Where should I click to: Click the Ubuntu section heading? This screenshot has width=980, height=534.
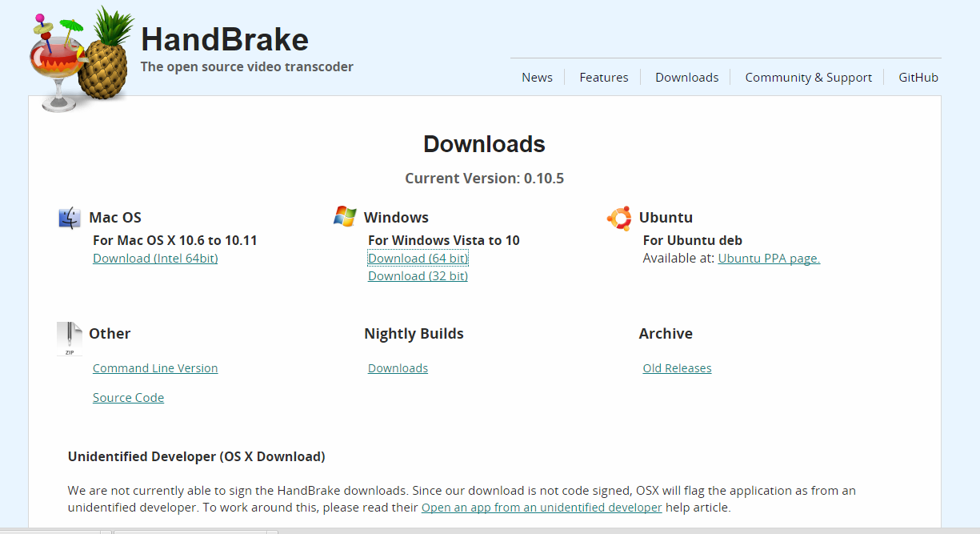pos(666,218)
